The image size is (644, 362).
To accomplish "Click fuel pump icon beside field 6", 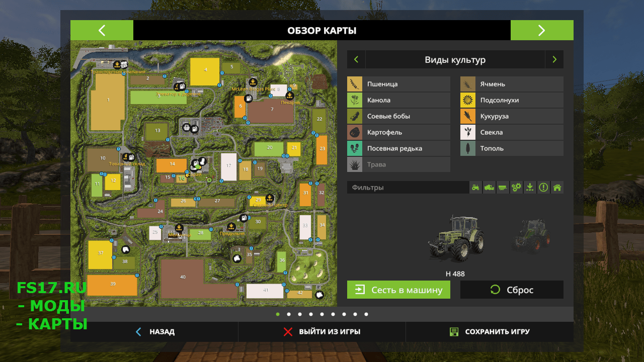I will coord(248,99).
